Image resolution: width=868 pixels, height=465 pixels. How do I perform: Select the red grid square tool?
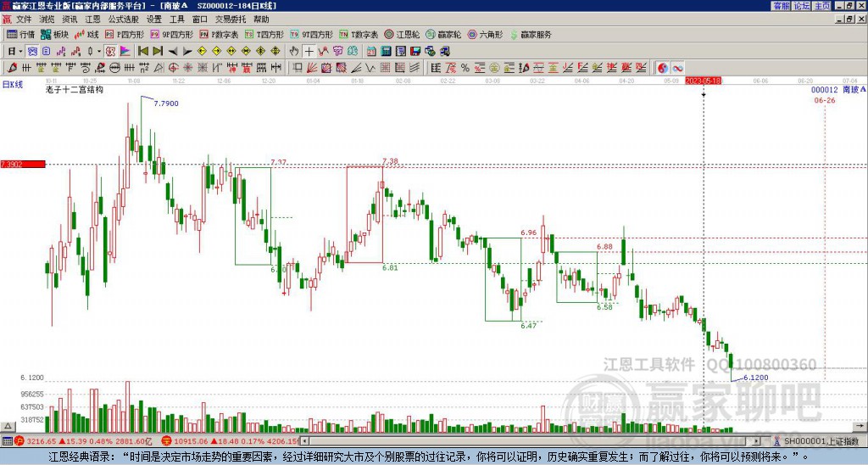(385, 68)
